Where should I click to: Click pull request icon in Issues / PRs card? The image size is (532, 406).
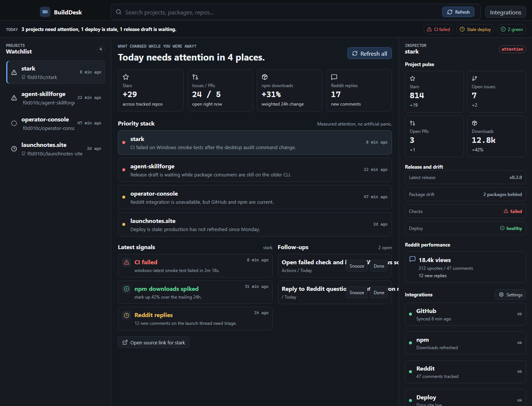(195, 77)
